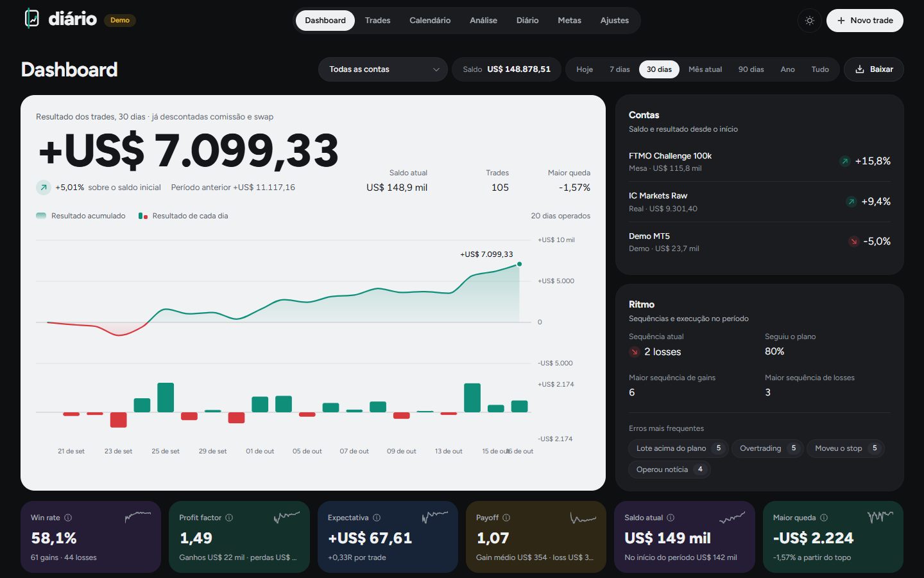
Task: Click the info icon next to Expectativa
Action: [x=377, y=518]
